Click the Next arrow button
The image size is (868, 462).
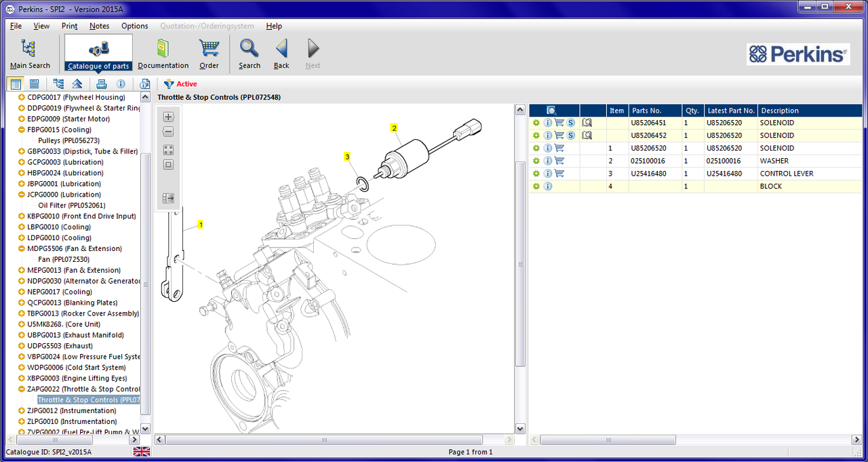click(313, 54)
